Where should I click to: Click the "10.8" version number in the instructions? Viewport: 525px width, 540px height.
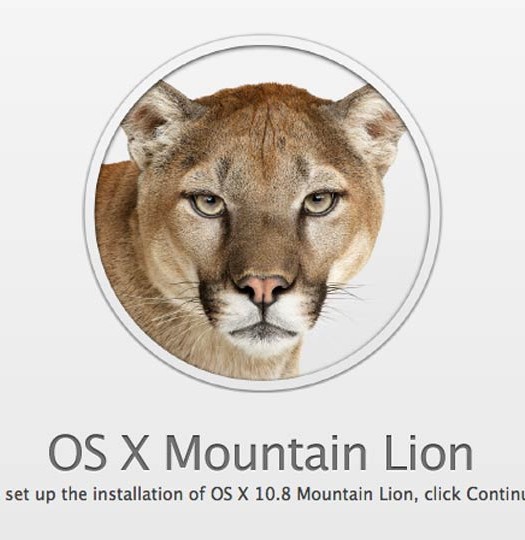click(273, 494)
